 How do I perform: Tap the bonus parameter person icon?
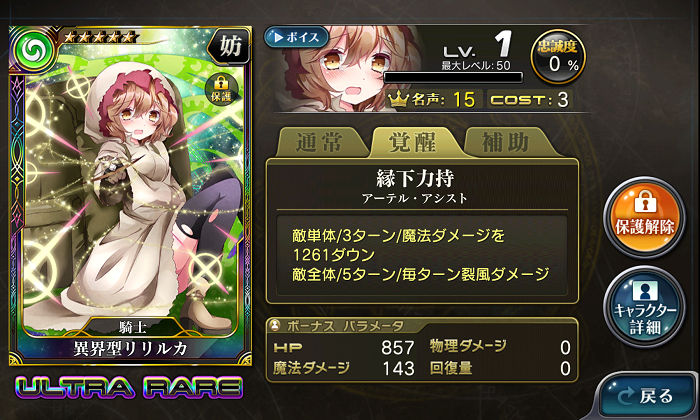pos(275,325)
